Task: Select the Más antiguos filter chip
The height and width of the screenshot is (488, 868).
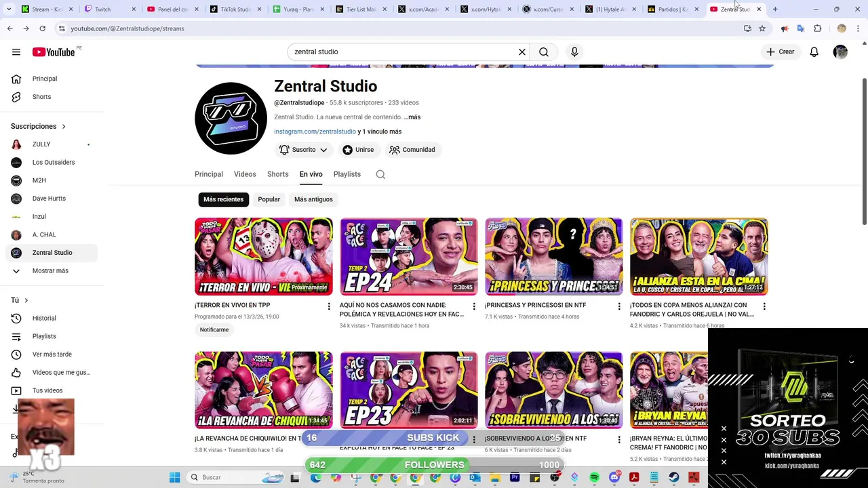Action: (x=313, y=199)
